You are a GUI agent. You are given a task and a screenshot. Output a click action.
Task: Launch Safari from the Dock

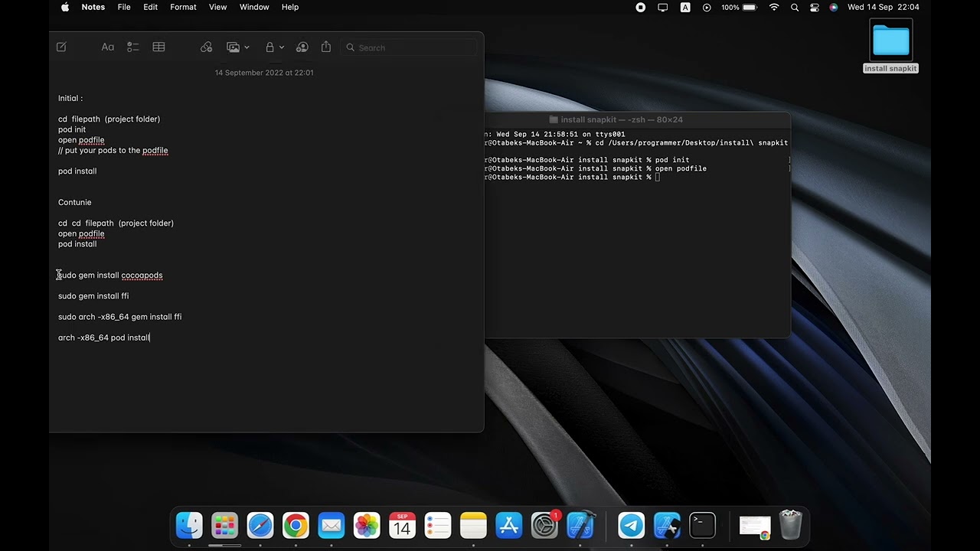click(x=260, y=525)
